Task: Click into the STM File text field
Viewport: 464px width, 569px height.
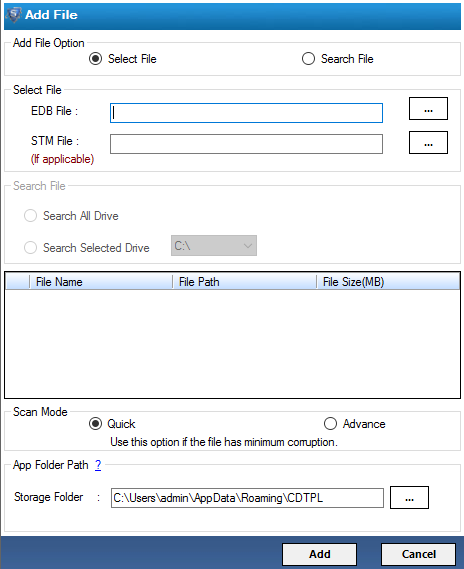Action: (x=246, y=144)
